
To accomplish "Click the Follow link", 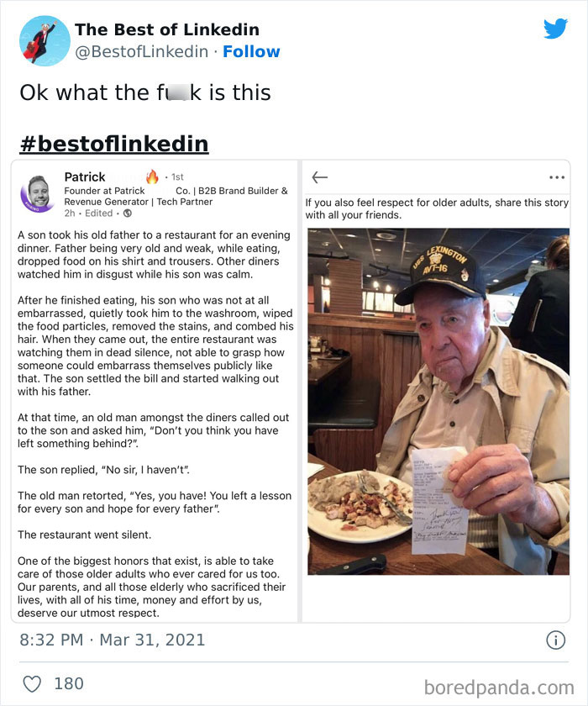I will coord(251,51).
